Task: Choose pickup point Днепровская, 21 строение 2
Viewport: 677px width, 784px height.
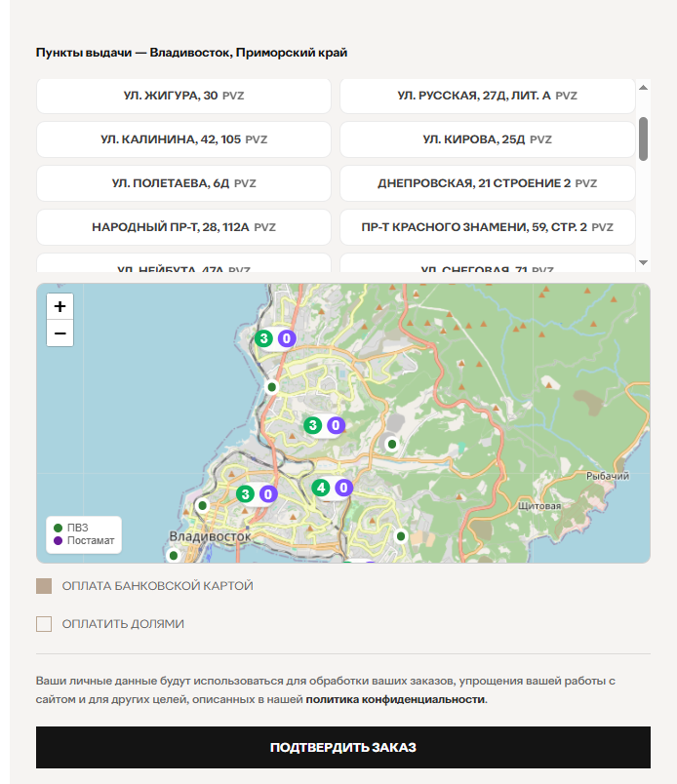Action: click(488, 183)
